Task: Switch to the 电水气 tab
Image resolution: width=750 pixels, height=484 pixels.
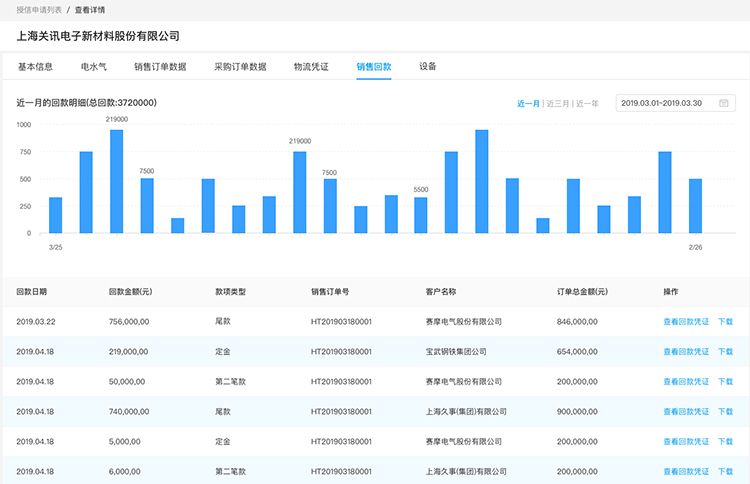Action: 94,67
